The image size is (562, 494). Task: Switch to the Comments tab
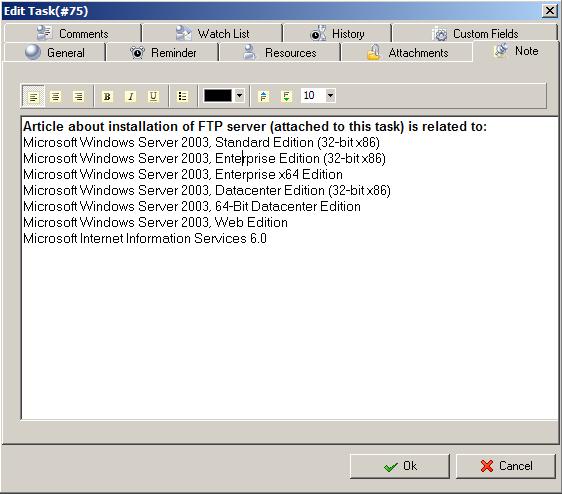(x=73, y=34)
